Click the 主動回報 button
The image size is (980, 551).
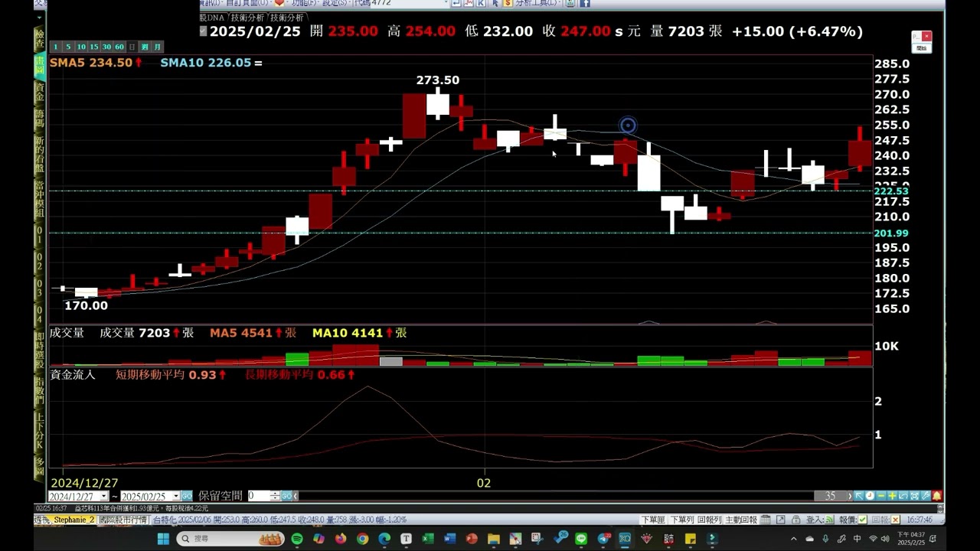point(740,520)
